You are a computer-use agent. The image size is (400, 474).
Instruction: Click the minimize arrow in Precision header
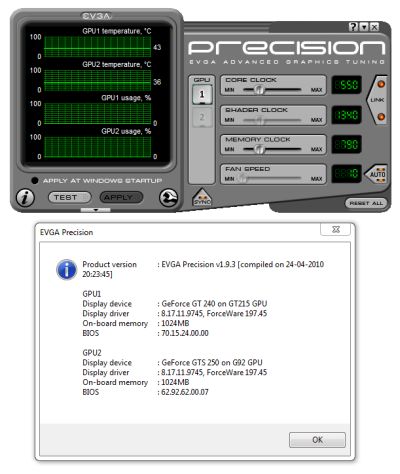[x=364, y=27]
